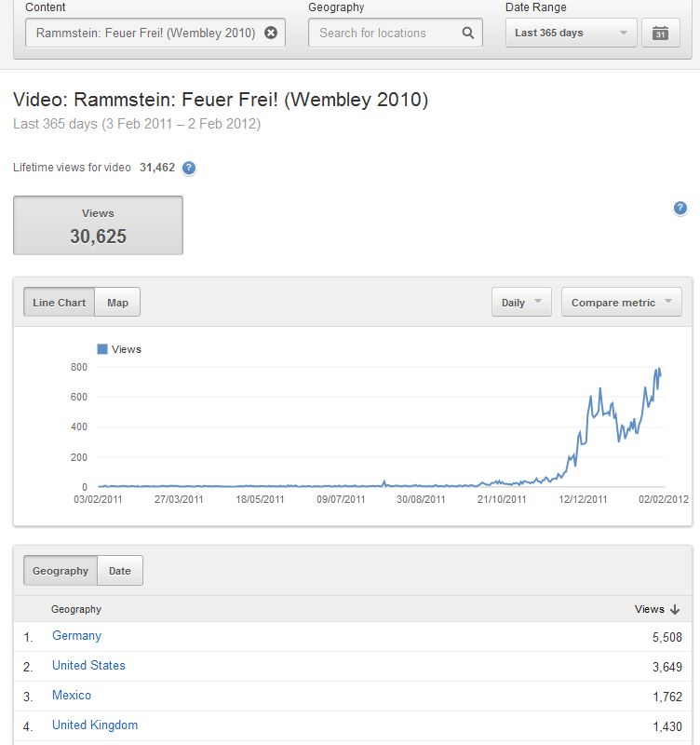Click the 12/12/2011 axis date label
The image size is (700, 745).
pyautogui.click(x=583, y=499)
